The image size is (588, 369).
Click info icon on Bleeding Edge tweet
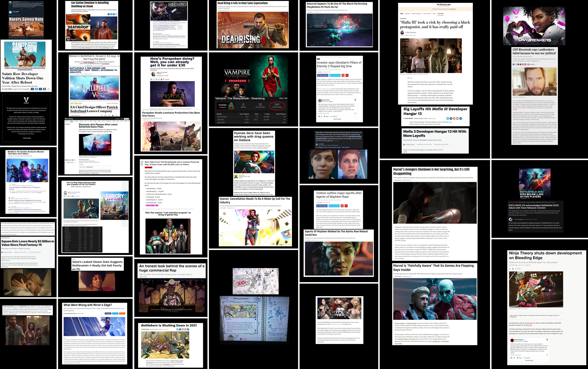pyautogui.click(x=547, y=355)
